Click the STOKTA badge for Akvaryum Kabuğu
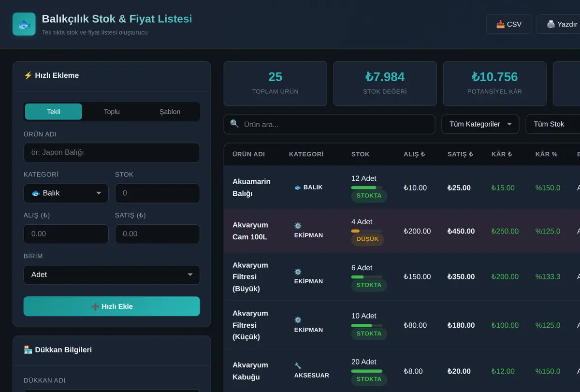 [x=369, y=379]
